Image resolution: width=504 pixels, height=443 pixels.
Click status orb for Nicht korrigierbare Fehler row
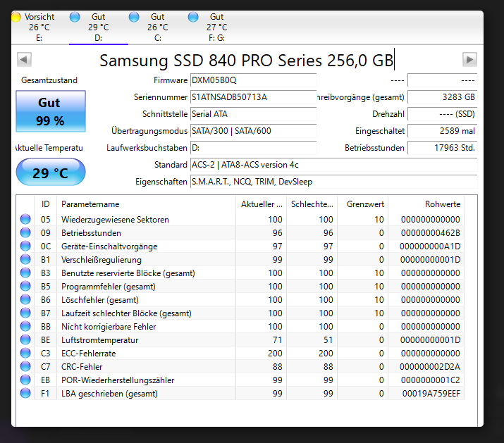pos(25,327)
